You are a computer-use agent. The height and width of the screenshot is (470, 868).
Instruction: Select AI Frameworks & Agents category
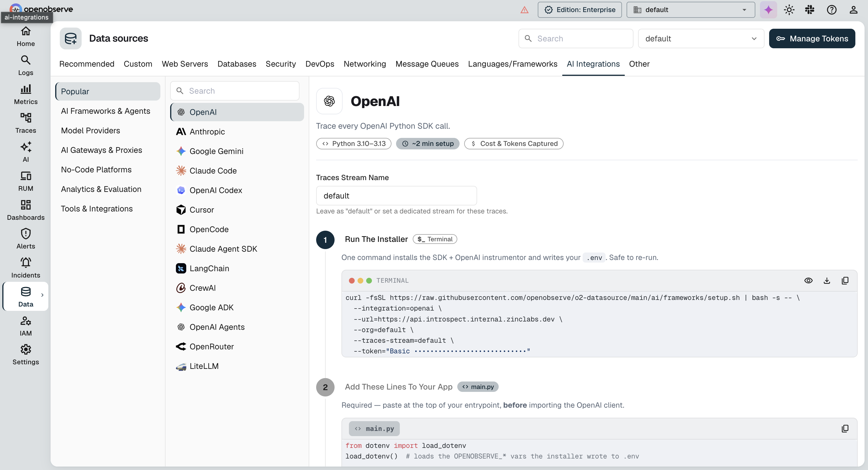108,111
